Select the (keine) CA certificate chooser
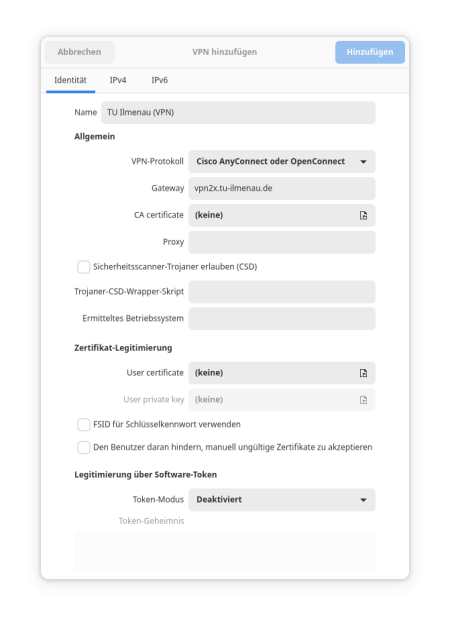The image size is (450, 624). pyautogui.click(x=282, y=215)
